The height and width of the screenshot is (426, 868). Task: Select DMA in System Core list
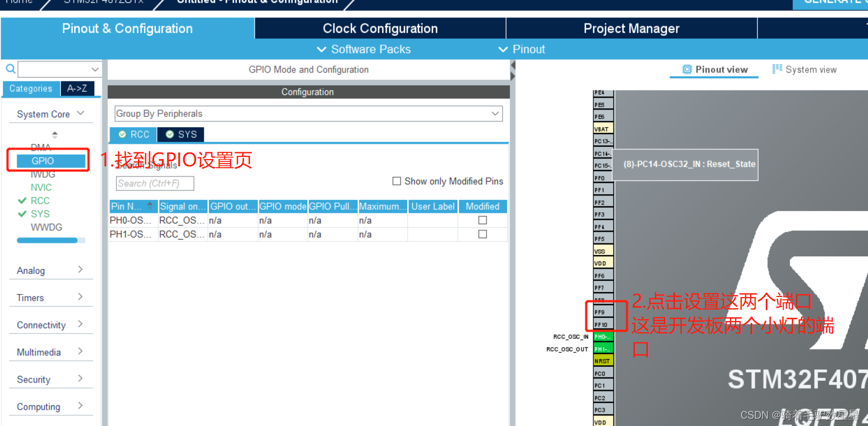(x=41, y=147)
